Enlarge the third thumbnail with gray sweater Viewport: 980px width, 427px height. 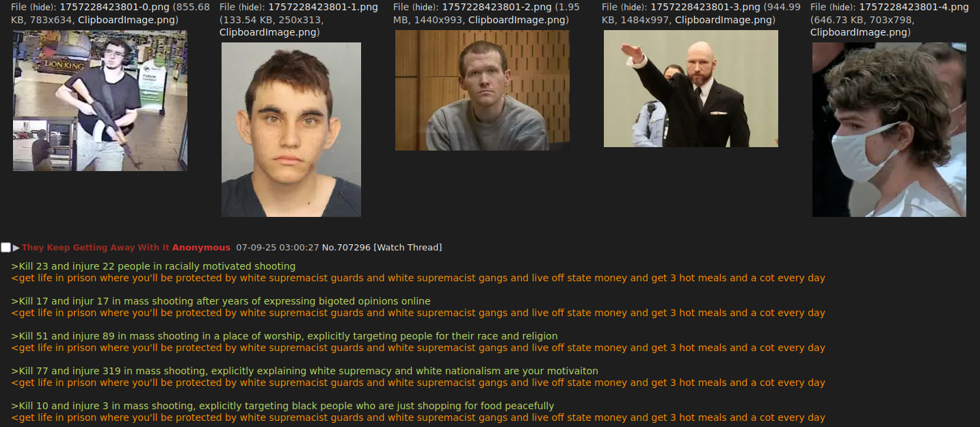[482, 90]
